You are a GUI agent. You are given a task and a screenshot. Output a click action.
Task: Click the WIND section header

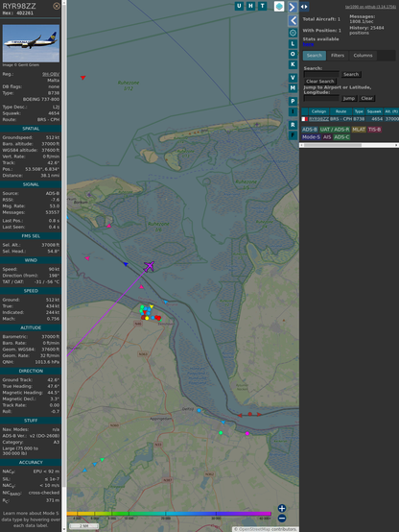(x=31, y=260)
